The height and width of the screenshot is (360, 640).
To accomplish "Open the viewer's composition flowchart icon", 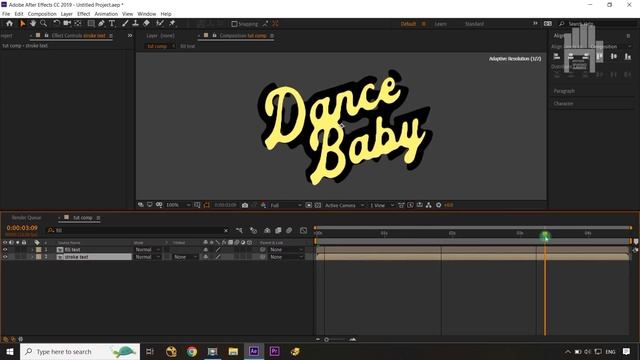I will (429, 205).
